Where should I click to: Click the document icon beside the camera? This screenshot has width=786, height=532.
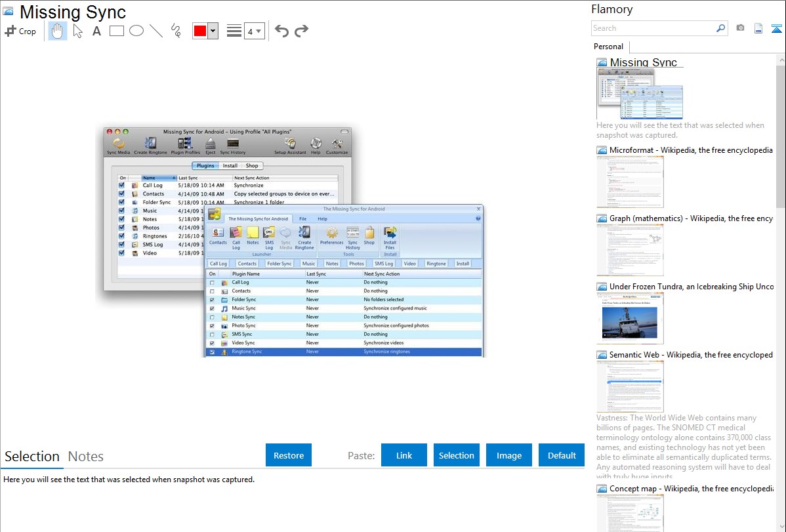(x=758, y=28)
